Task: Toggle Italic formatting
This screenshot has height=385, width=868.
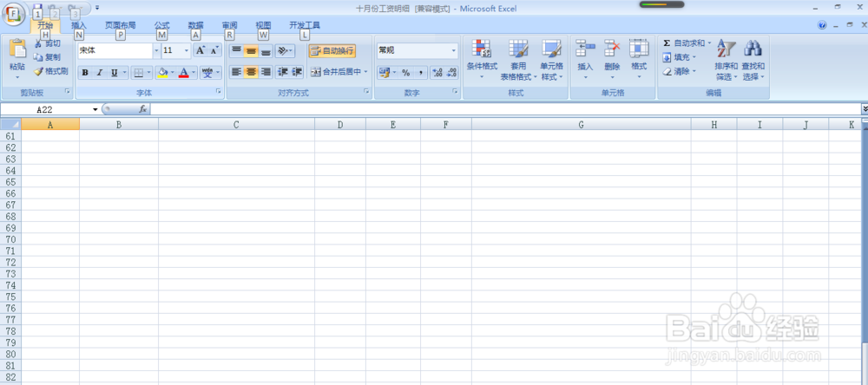Action: point(100,73)
